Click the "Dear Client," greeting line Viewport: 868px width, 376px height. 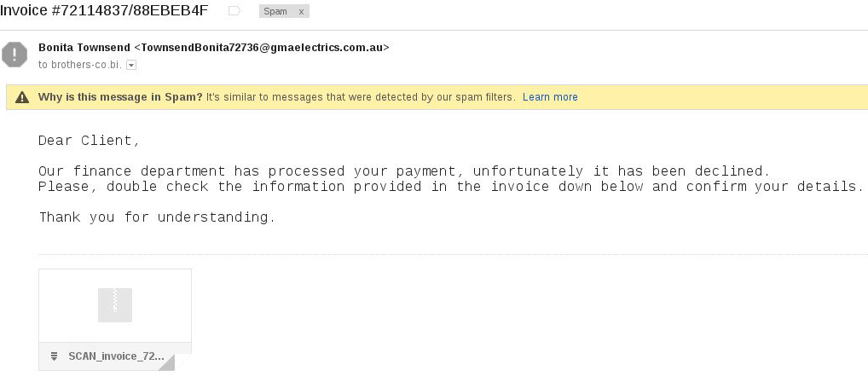(90, 141)
